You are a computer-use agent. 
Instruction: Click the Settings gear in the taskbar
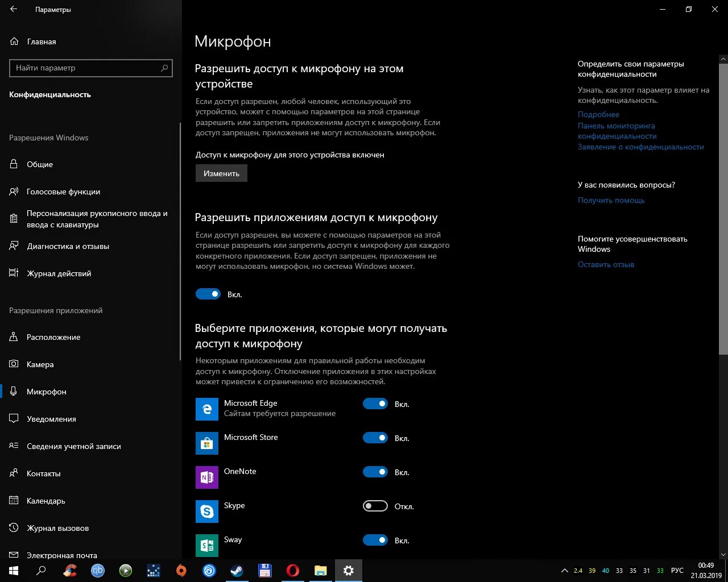point(349,571)
